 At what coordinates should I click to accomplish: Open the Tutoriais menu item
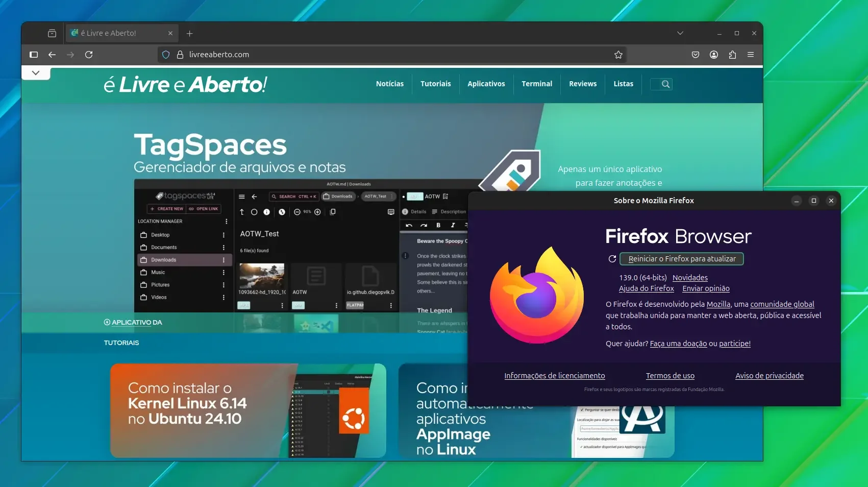click(436, 84)
